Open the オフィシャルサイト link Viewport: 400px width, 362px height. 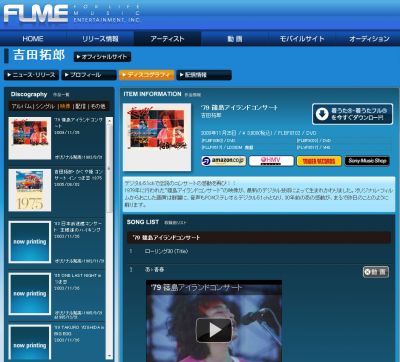point(102,57)
